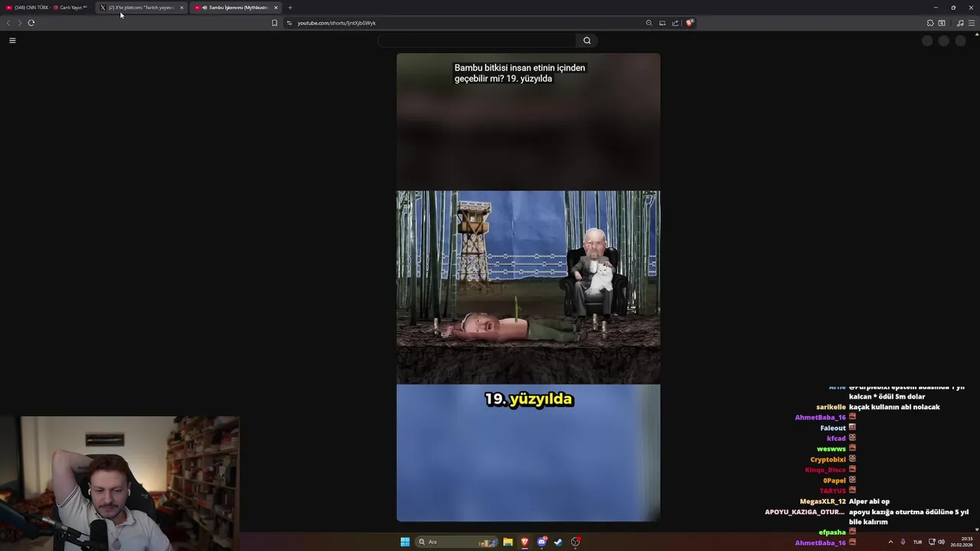
Task: Click the MegasXLR_12 username in chat
Action: [823, 501]
